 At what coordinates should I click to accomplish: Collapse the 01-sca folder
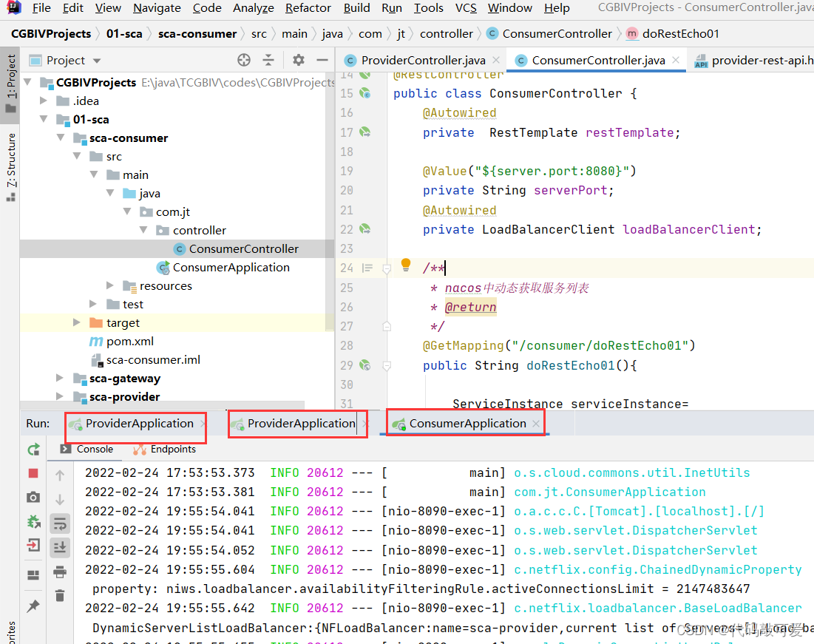click(x=44, y=120)
